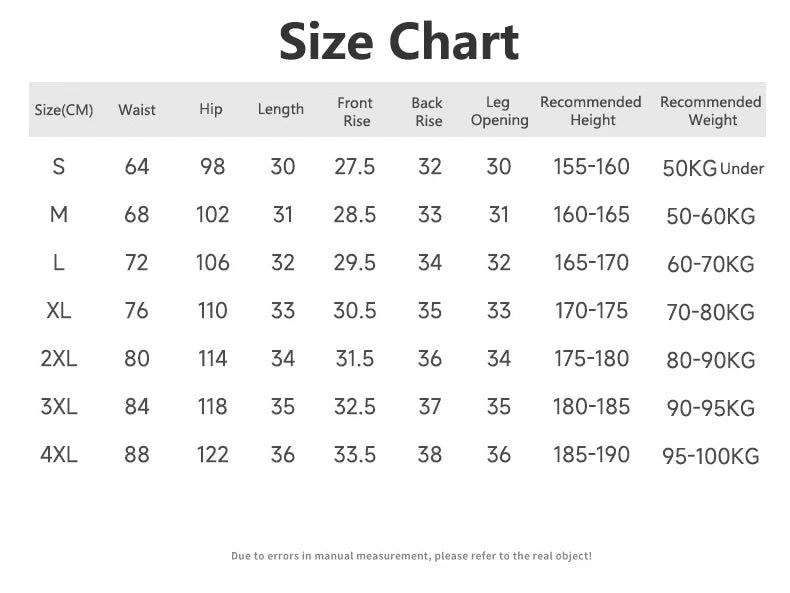Select the M size row label
This screenshot has width=790, height=593.
tap(59, 215)
